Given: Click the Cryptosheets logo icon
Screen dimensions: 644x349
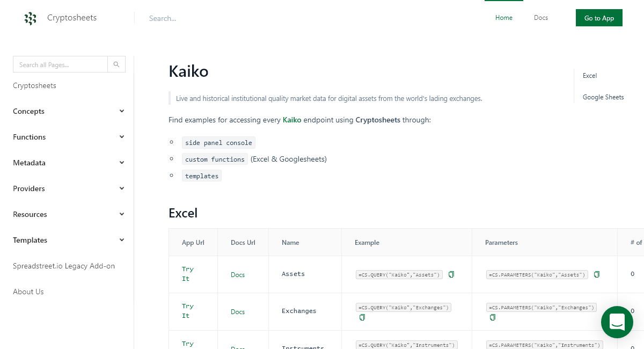Looking at the screenshot, I should (31, 18).
